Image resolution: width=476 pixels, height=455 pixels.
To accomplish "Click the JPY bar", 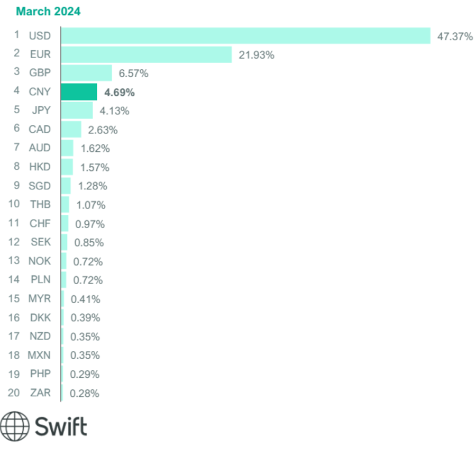I will 77,111.
